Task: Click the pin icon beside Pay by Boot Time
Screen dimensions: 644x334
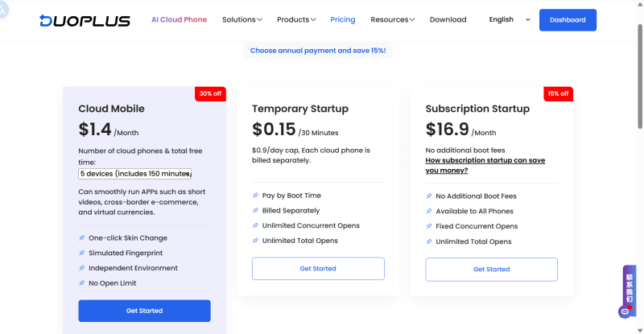Action: coord(255,196)
